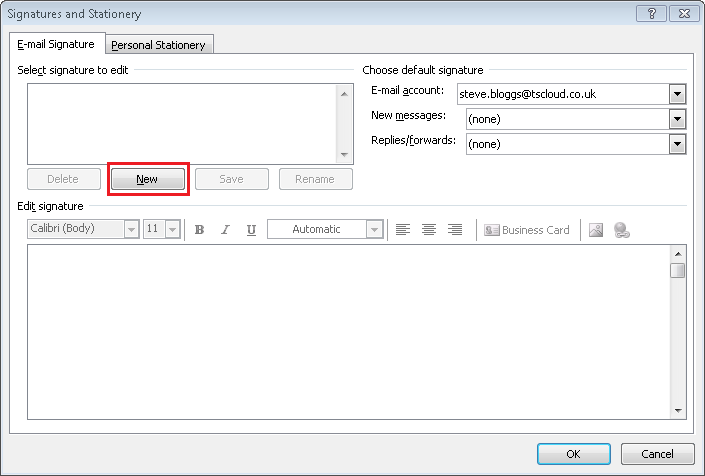705x476 pixels.
Task: Expand the font size 11 dropdown
Action: [x=173, y=229]
